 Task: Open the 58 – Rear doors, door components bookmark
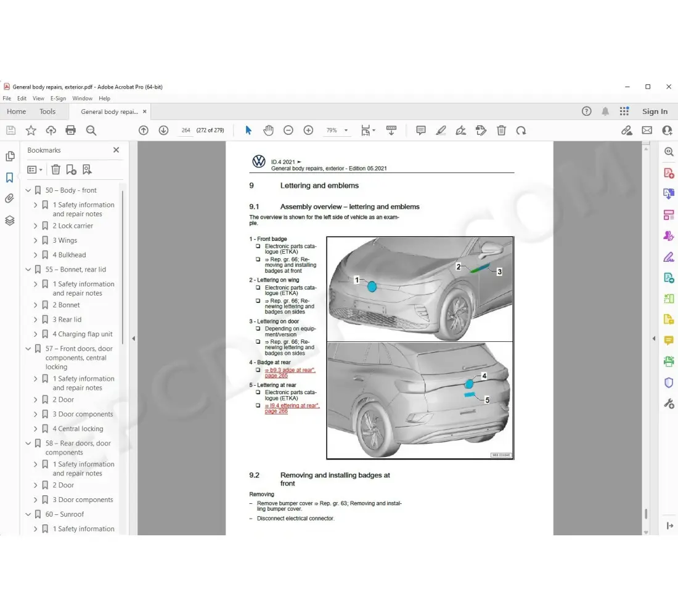coord(78,448)
